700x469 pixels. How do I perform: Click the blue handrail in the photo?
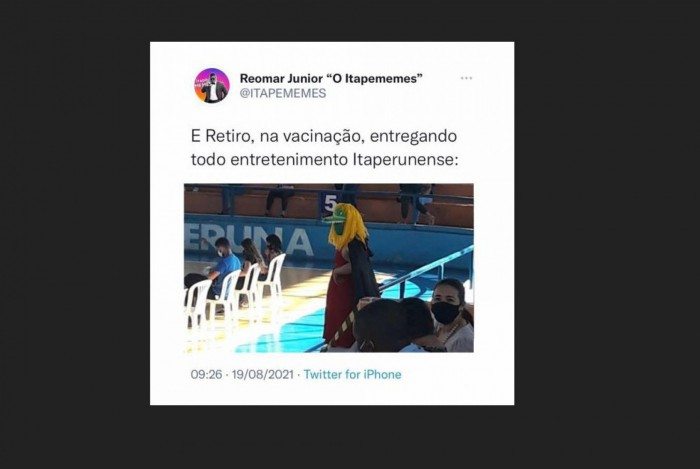pos(424,271)
